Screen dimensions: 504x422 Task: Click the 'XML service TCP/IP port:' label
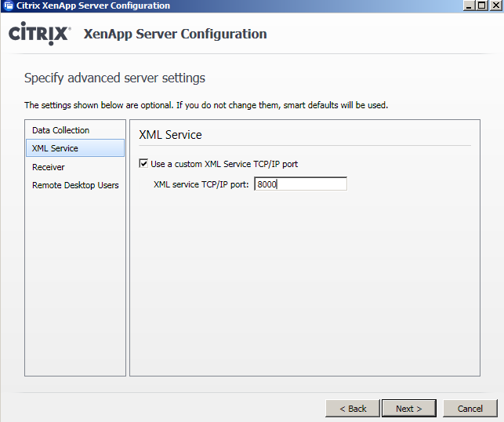point(201,184)
